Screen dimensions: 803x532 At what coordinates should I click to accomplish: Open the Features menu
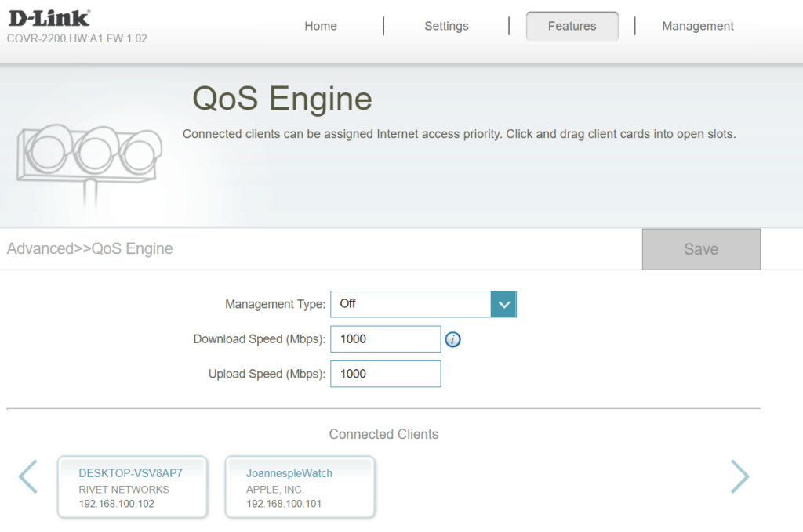(x=572, y=26)
